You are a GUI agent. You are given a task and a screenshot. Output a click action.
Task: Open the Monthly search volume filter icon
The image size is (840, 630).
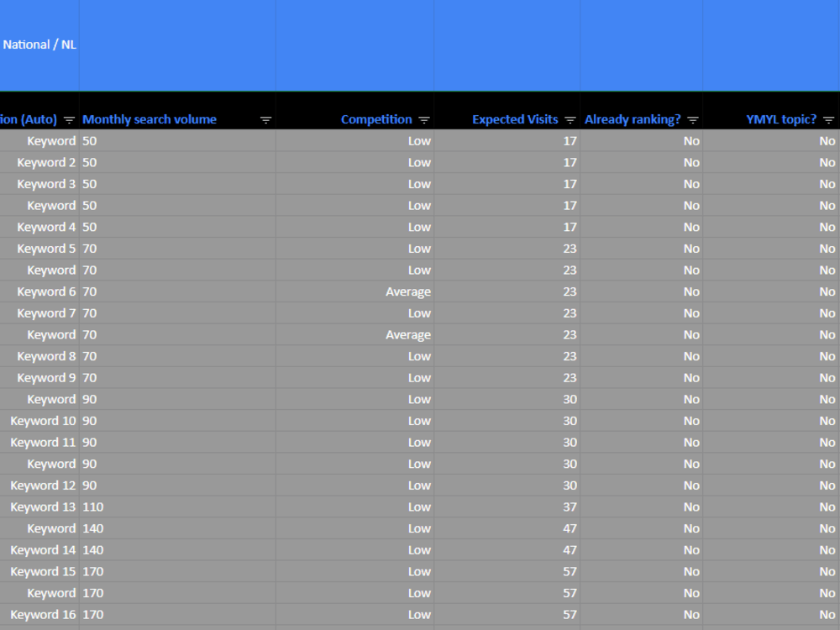coord(265,120)
